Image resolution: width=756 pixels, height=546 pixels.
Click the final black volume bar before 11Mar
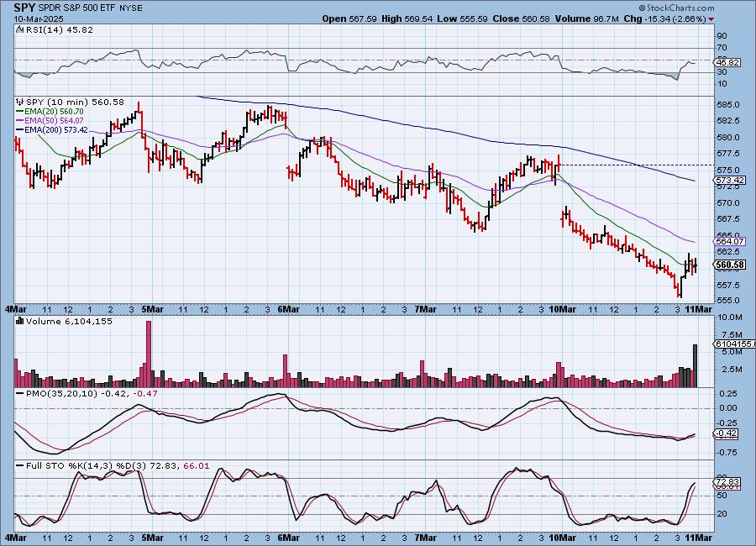[695, 365]
